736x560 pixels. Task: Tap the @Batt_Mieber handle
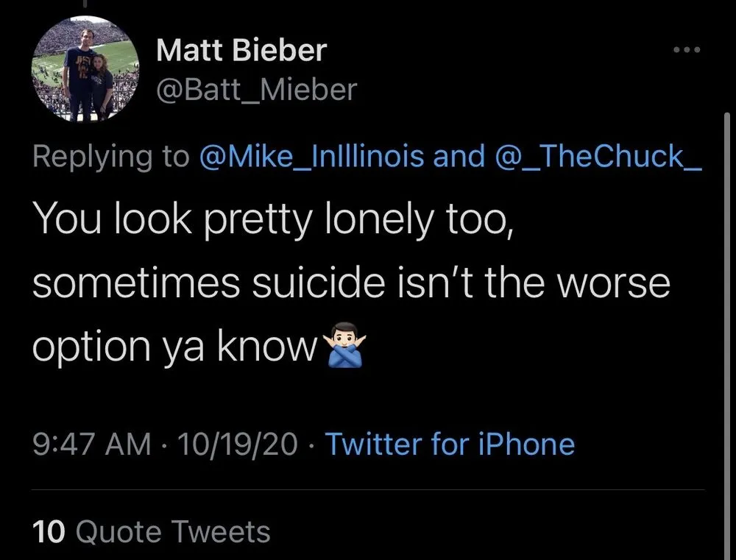256,90
